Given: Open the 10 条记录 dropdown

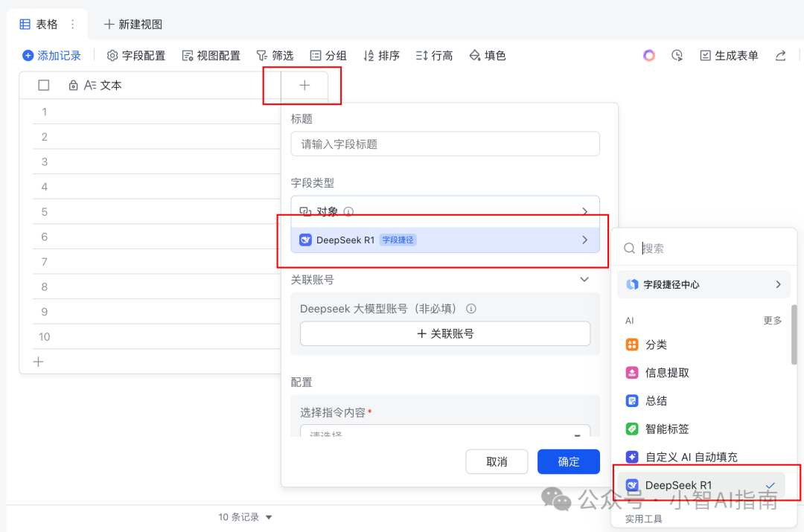Looking at the screenshot, I should 246,517.
